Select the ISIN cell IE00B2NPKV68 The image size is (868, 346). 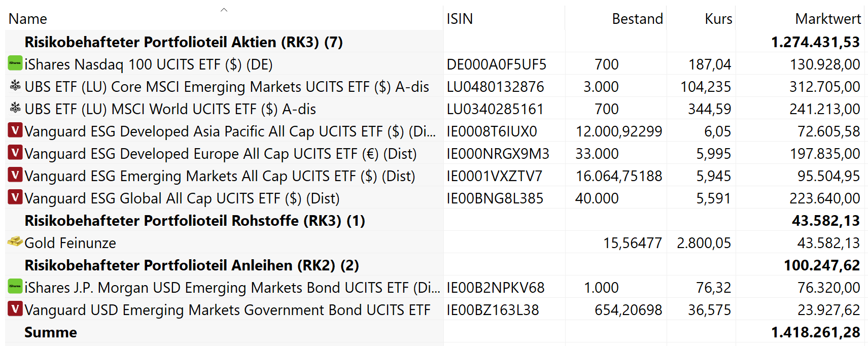[x=495, y=288]
